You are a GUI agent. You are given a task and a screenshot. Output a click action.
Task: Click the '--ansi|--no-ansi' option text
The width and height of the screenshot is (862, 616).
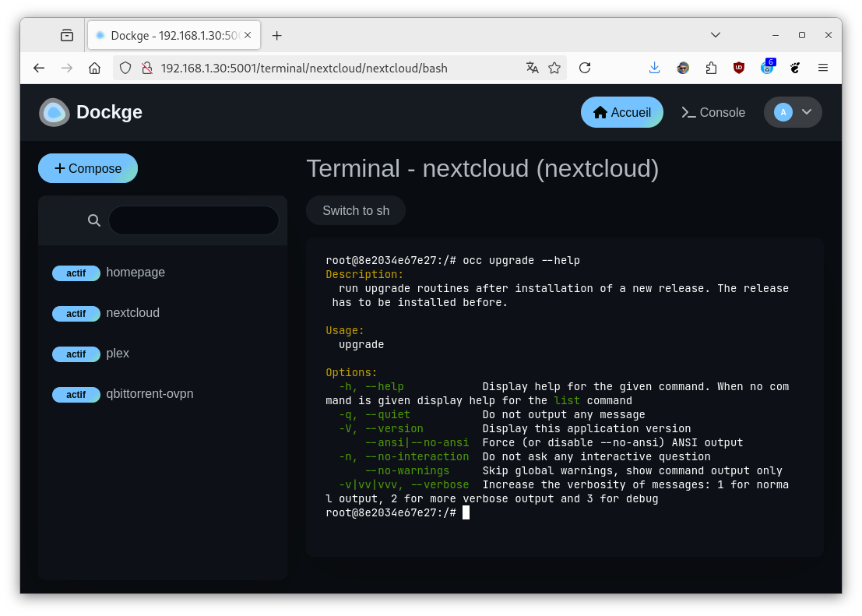click(417, 443)
